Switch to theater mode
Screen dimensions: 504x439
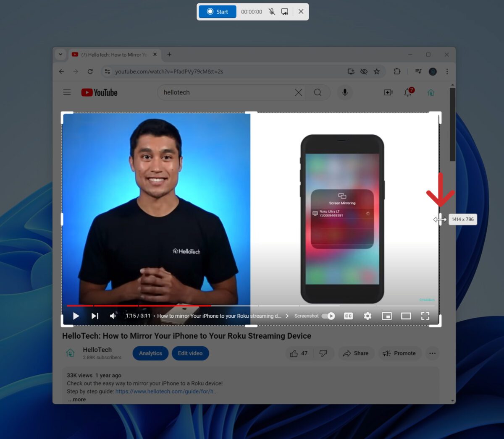point(406,316)
